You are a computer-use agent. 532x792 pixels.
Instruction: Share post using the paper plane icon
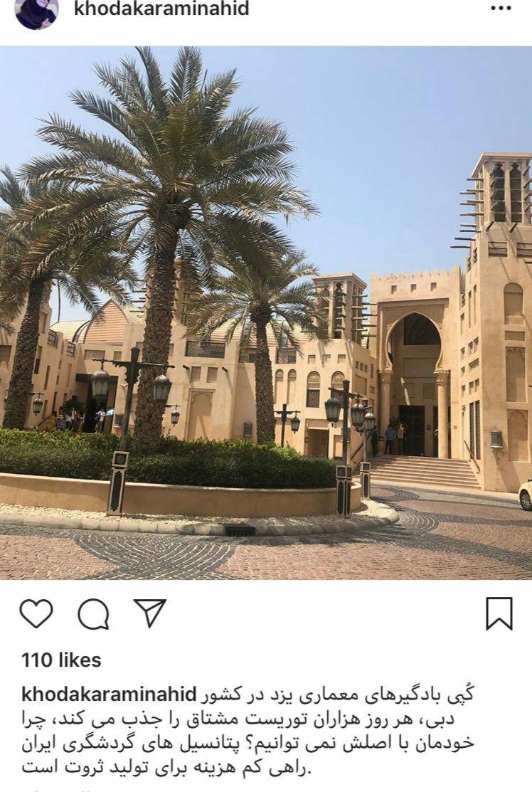pyautogui.click(x=150, y=613)
